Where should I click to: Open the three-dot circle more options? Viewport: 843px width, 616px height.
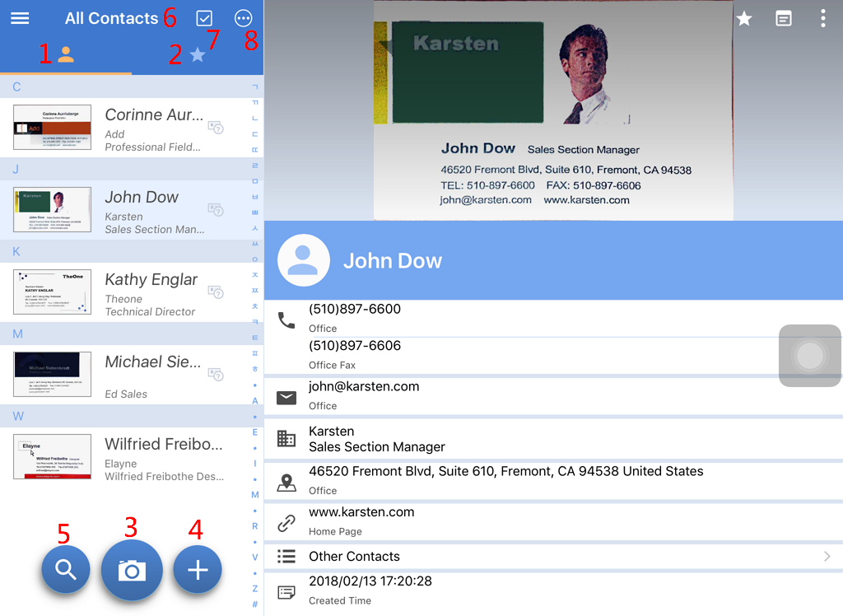click(244, 18)
